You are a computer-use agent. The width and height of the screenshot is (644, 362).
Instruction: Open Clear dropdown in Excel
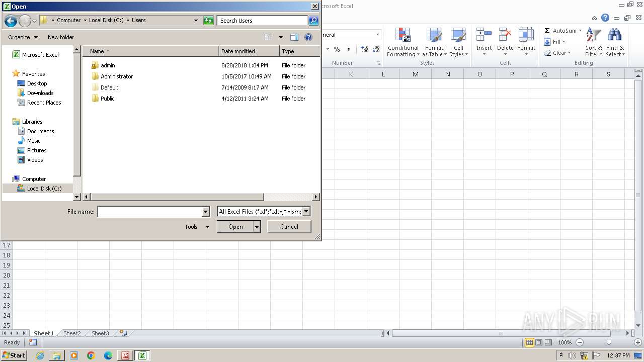click(557, 53)
